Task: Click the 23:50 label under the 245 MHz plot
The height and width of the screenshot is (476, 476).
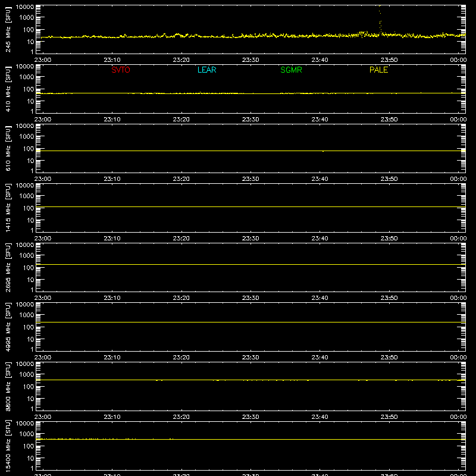Action: point(389,60)
